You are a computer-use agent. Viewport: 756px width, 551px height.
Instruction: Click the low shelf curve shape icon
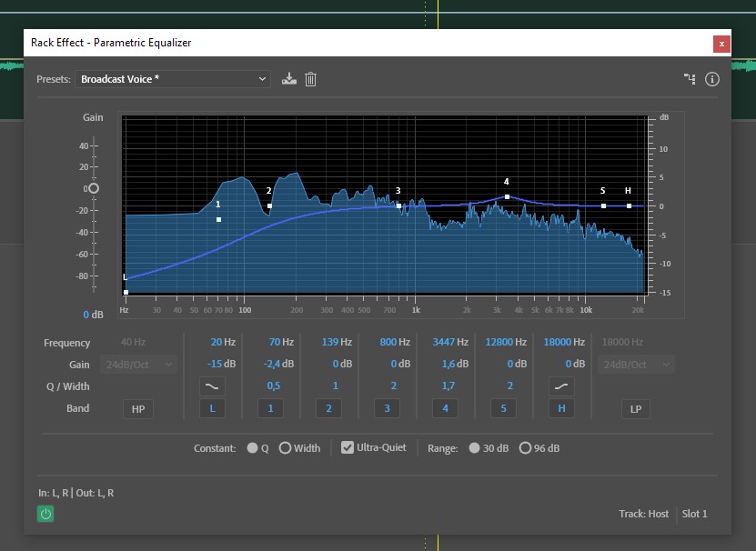(x=212, y=386)
